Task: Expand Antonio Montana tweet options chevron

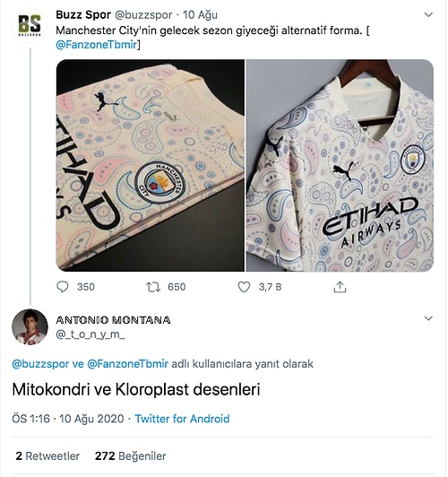Action: click(x=428, y=318)
